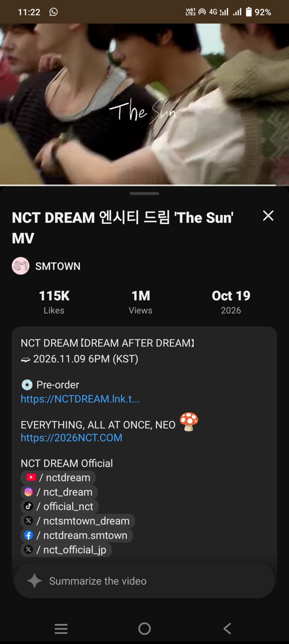Tap the sparkle icon beside Summarize

pyautogui.click(x=34, y=581)
